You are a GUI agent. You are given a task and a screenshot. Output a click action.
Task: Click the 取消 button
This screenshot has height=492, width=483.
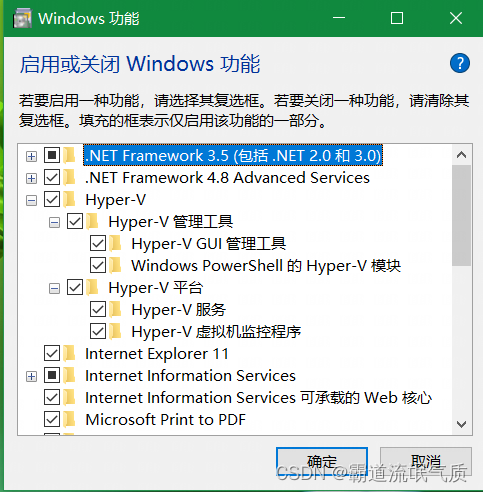(426, 461)
